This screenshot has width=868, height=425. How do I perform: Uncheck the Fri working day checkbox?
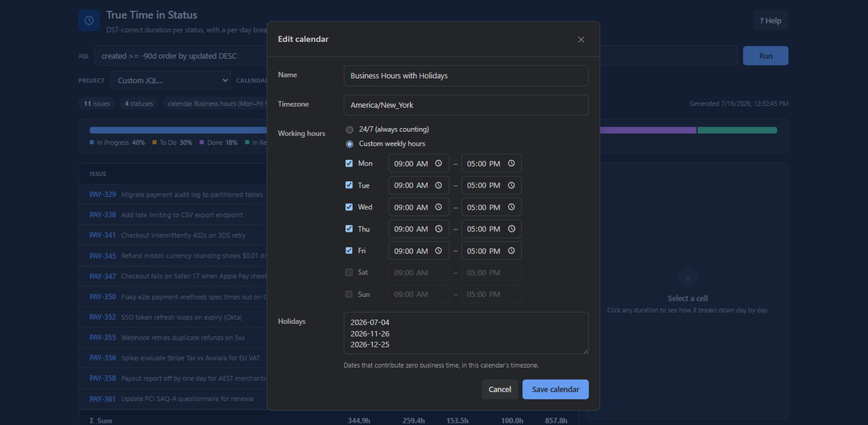(349, 251)
